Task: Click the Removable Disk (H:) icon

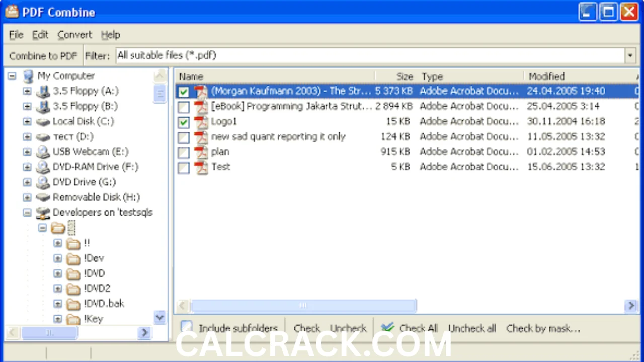Action: [x=43, y=197]
